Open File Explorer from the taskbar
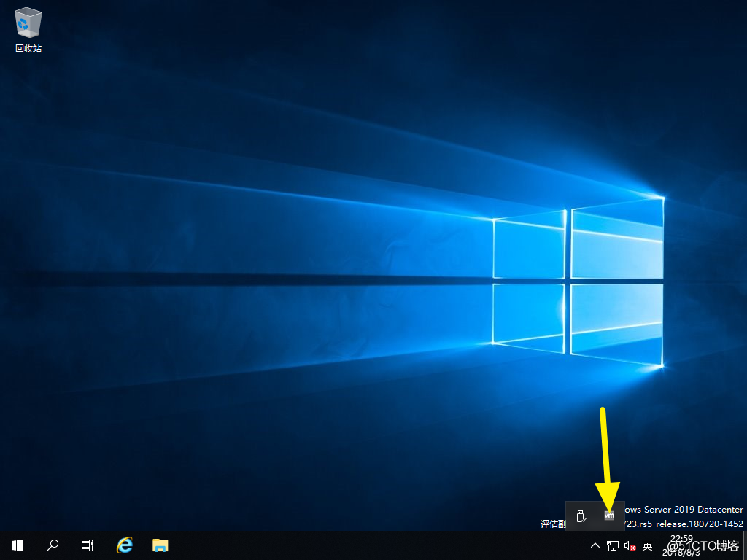 pyautogui.click(x=160, y=545)
